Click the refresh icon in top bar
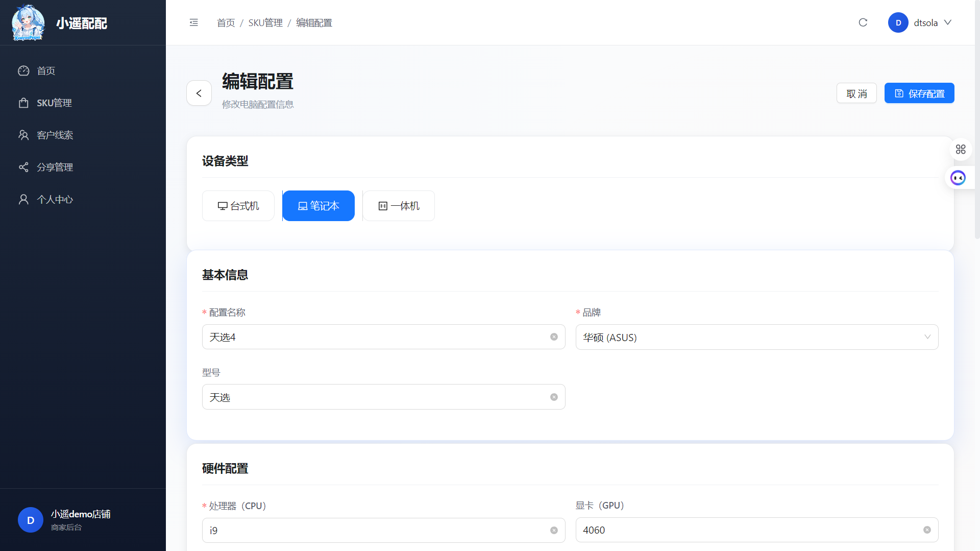The height and width of the screenshot is (551, 980). pyautogui.click(x=863, y=22)
